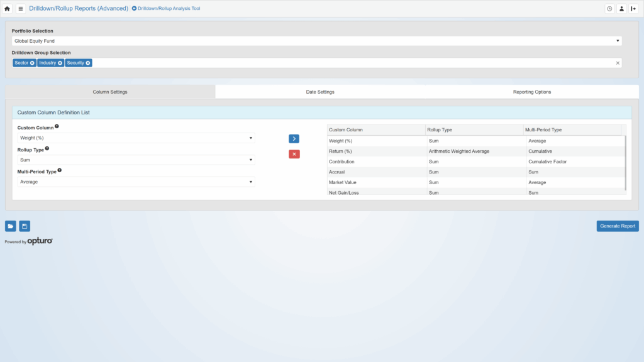Viewport: 644px width, 362px height.
Task: Expand the Custom Column dropdown
Action: (136, 138)
